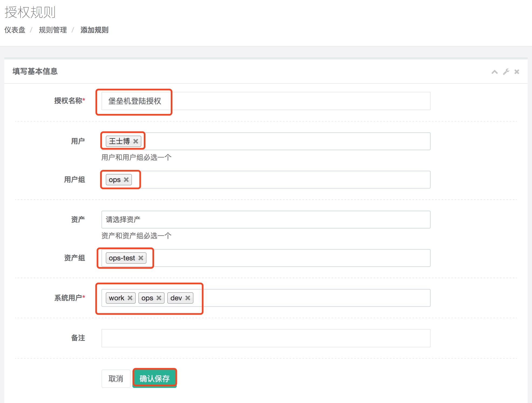Open the 资产 selection dropdown

pyautogui.click(x=265, y=220)
